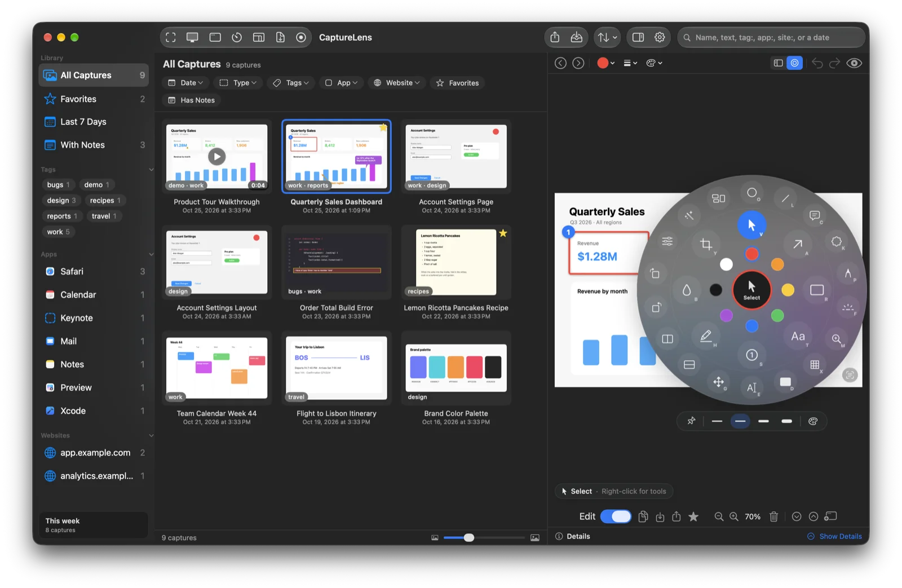902x588 pixels.
Task: Choose the Line tool in radial menu
Action: coord(785,198)
